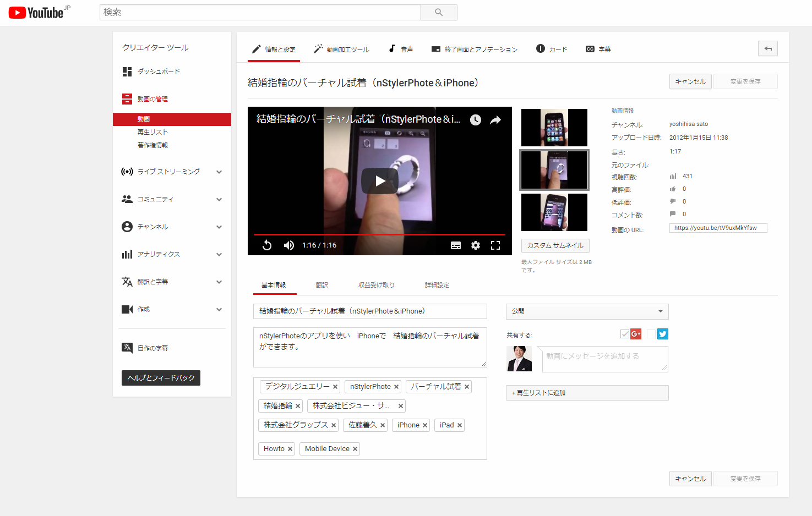Click the replay icon in player

[x=267, y=245]
